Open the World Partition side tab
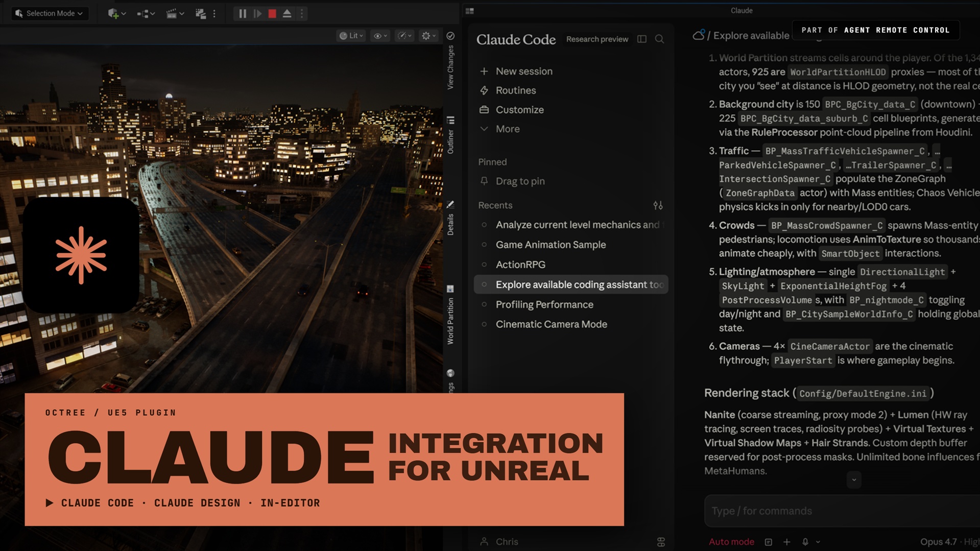Viewport: 980px width, 551px height. (x=450, y=321)
